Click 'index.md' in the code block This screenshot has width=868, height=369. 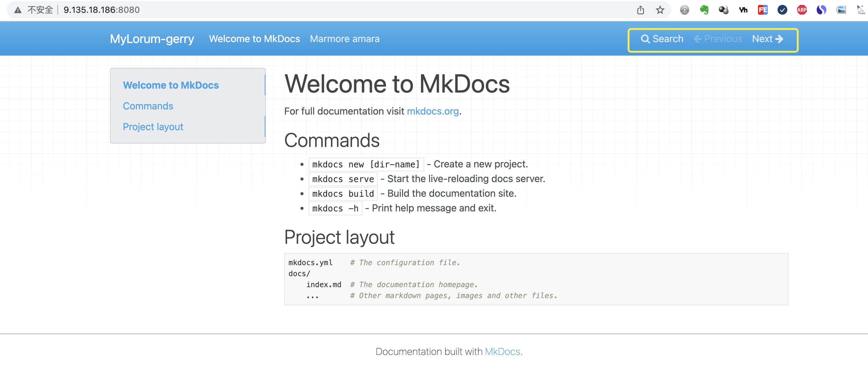pos(323,285)
